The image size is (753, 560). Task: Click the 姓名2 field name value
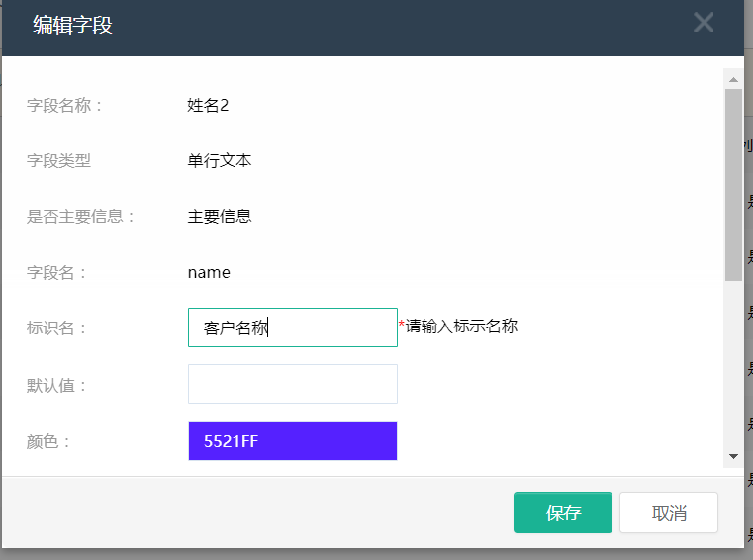pyautogui.click(x=208, y=105)
